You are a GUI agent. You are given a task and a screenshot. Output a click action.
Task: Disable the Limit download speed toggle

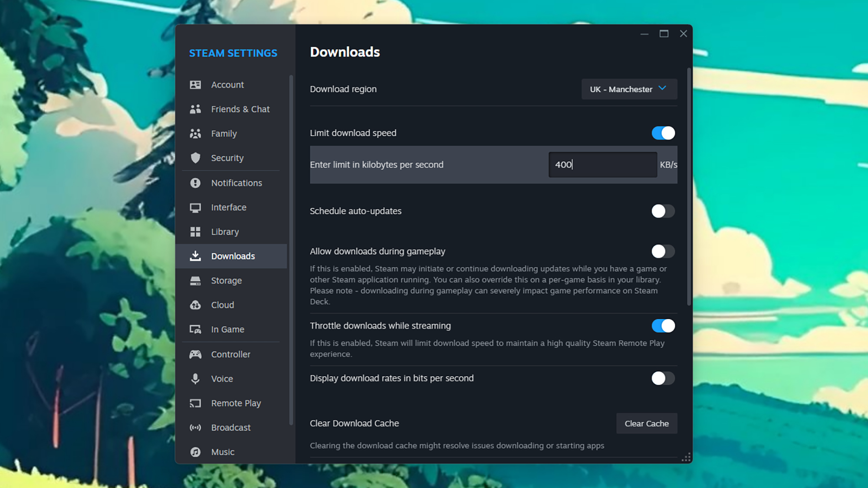pos(663,133)
